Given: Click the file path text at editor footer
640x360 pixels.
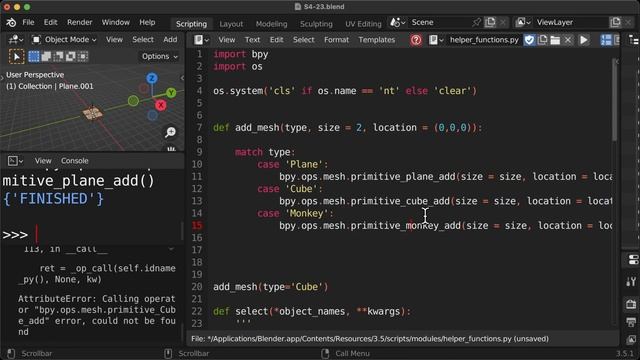Looking at the screenshot, I should coord(370,339).
